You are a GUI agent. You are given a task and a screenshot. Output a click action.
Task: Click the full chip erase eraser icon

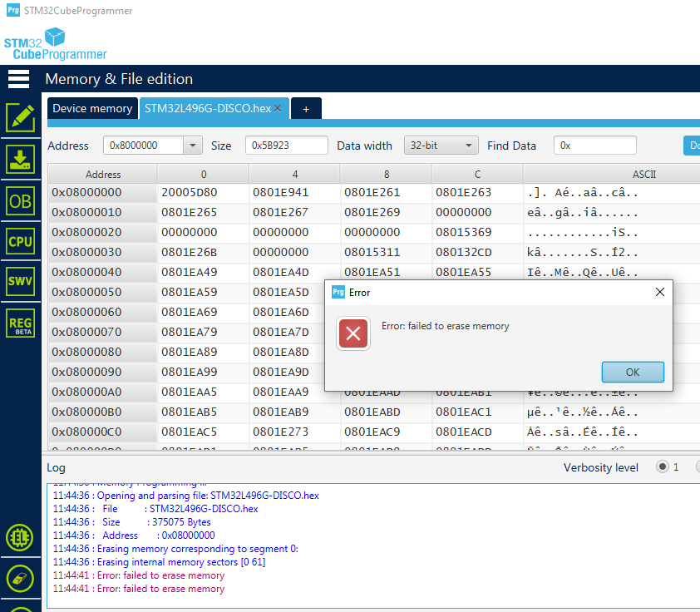click(20, 579)
